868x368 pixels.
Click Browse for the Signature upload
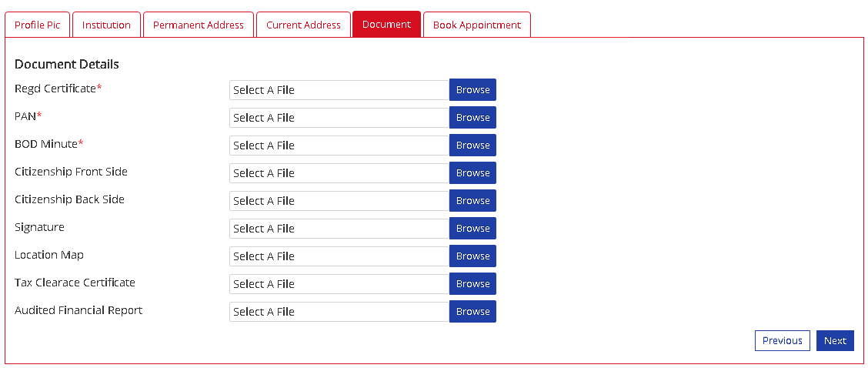click(x=472, y=229)
